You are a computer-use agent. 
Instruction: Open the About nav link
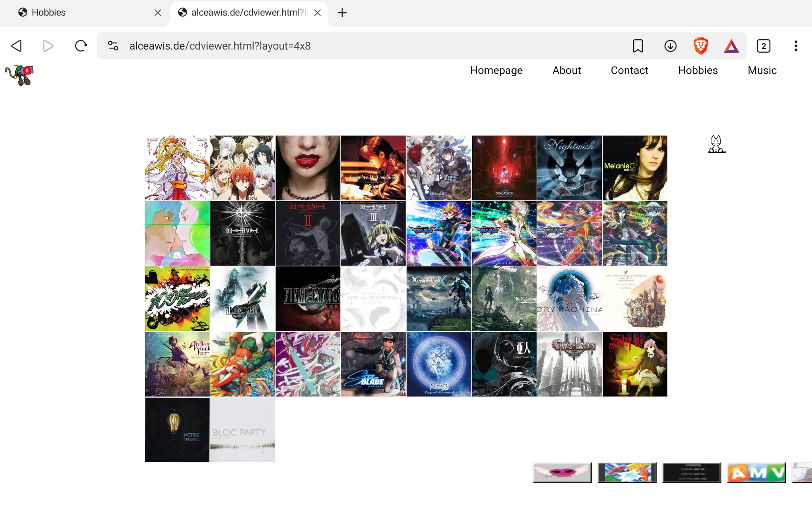[x=567, y=70]
